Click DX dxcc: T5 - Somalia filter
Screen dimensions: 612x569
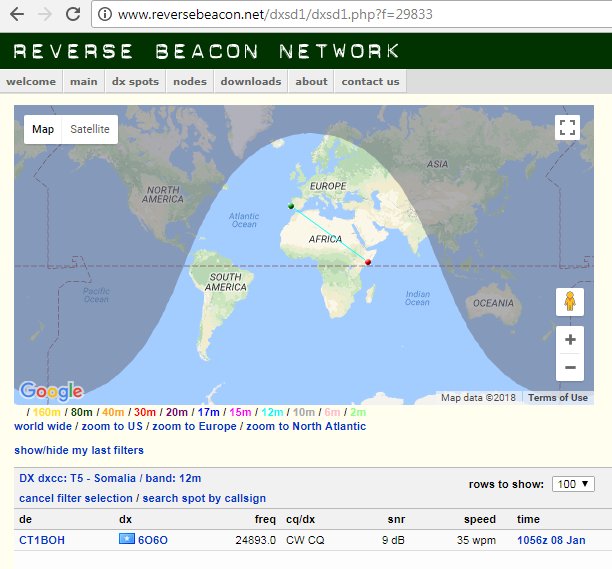coord(77,478)
